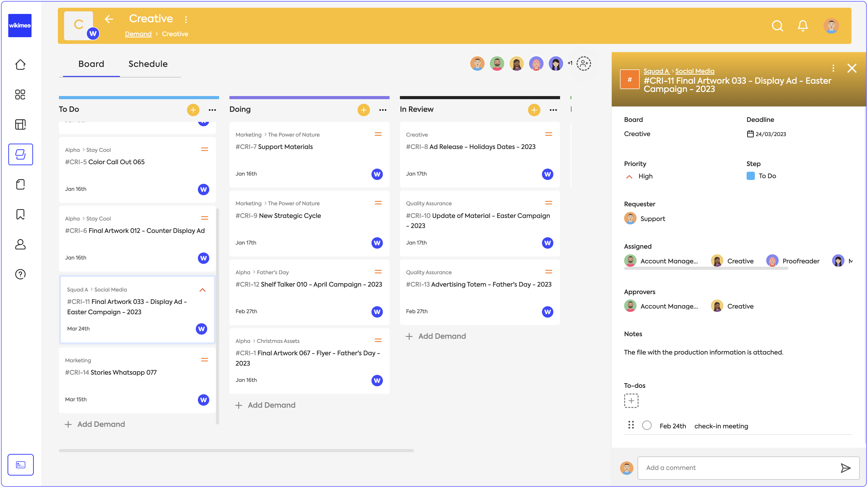Image resolution: width=868 pixels, height=488 pixels.
Task: Open the notifications bell icon
Action: 803,26
